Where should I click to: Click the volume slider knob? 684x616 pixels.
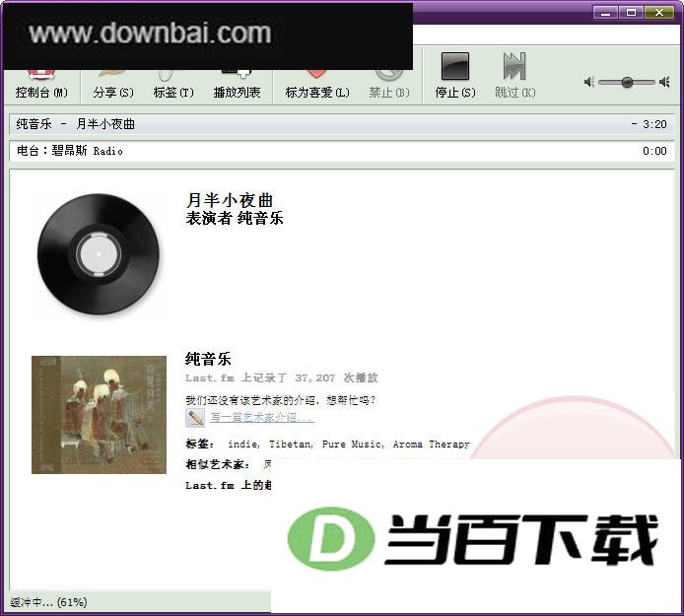point(627,82)
